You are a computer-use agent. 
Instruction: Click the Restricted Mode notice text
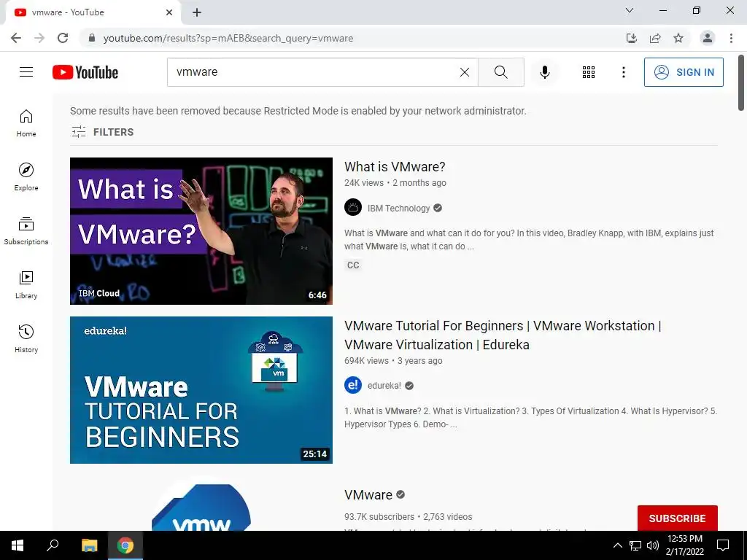[x=298, y=111]
